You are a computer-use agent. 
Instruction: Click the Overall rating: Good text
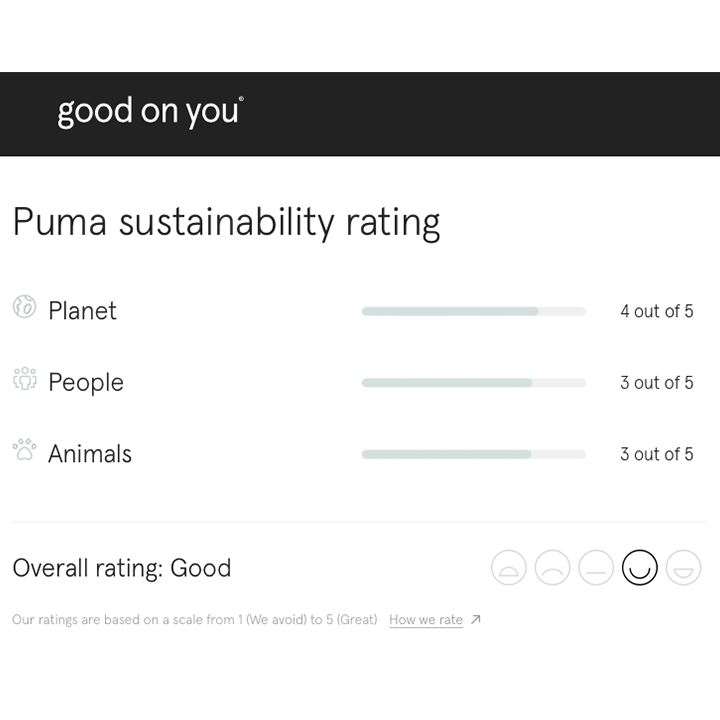[x=122, y=568]
